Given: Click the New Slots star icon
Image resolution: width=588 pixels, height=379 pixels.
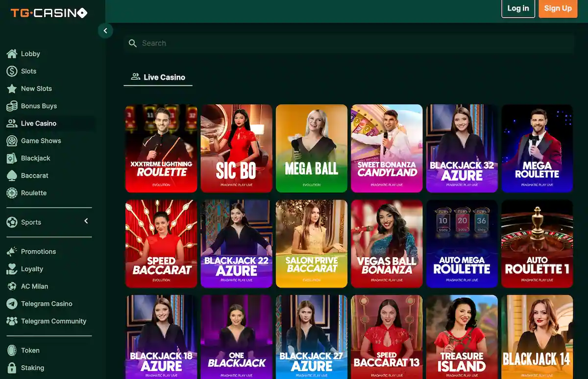Looking at the screenshot, I should pos(12,89).
